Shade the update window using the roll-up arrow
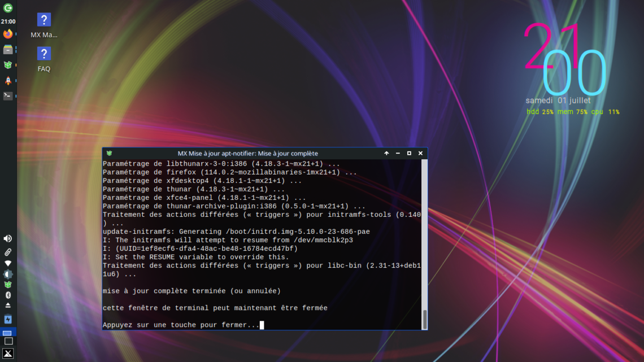644x362 pixels. point(386,153)
